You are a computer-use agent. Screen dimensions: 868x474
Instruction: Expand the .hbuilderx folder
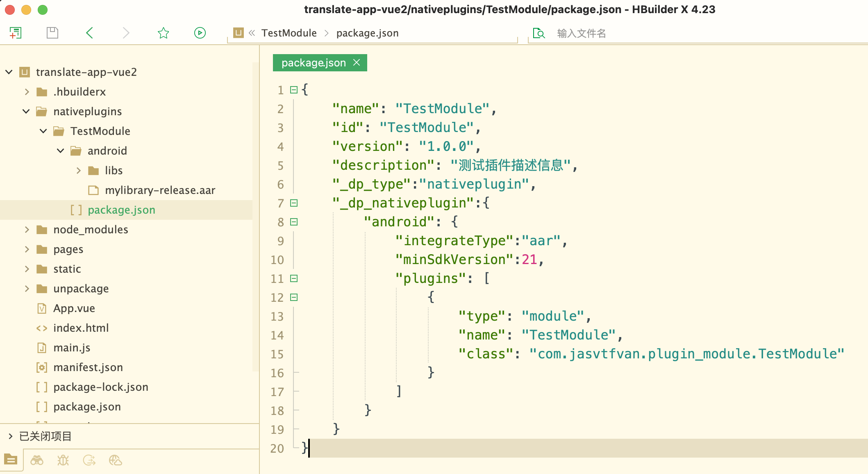pos(27,92)
